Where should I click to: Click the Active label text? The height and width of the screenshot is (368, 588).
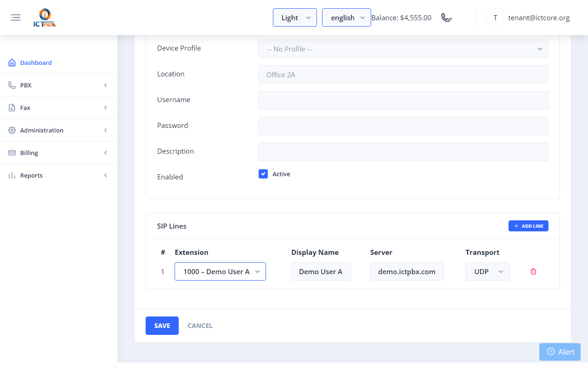[x=281, y=174]
